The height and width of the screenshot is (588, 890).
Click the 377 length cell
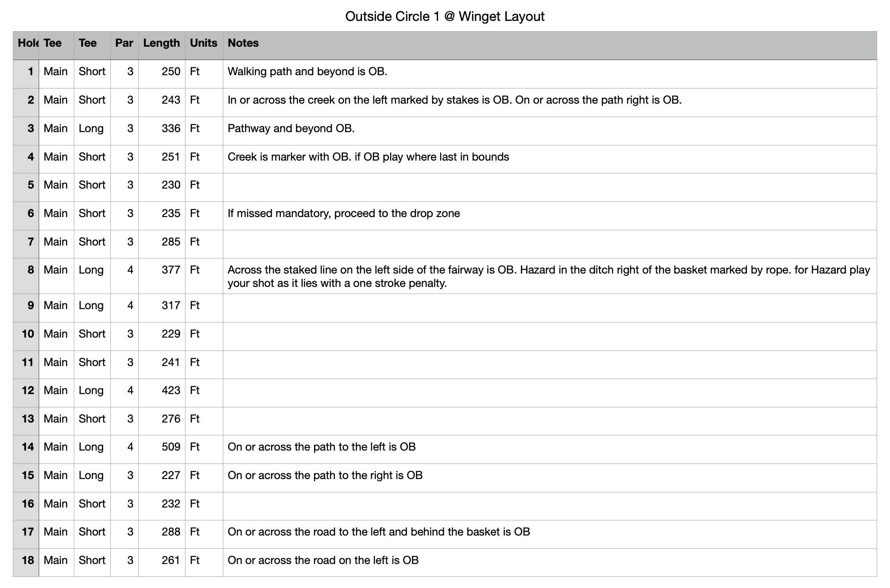(171, 270)
